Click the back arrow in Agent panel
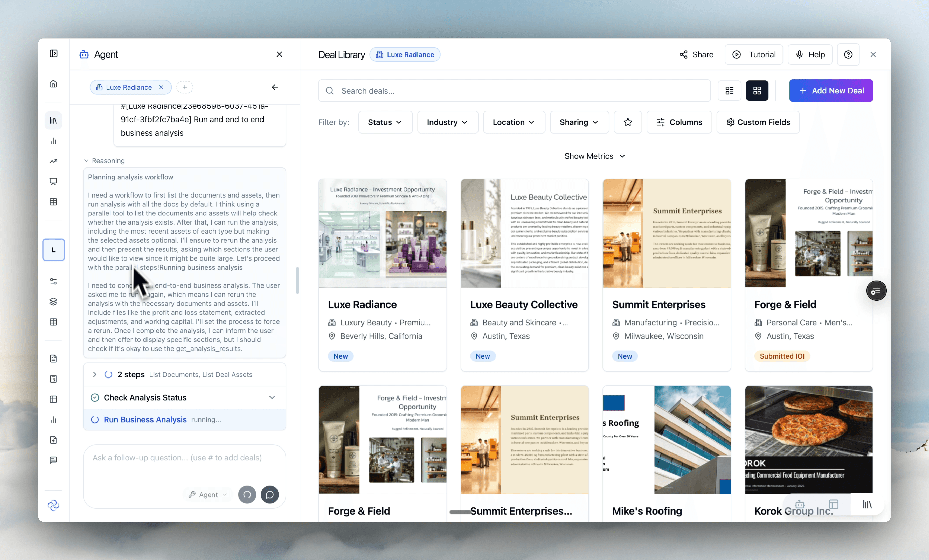 click(274, 87)
